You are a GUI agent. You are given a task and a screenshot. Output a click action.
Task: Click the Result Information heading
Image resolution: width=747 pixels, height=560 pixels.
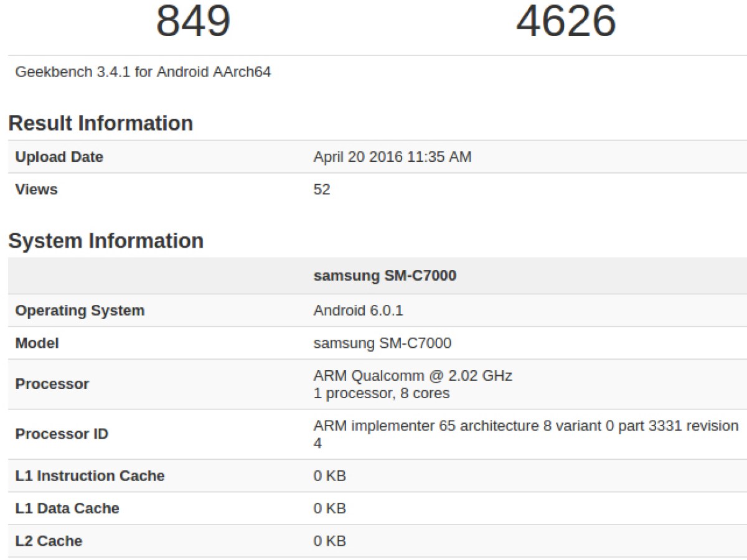(x=101, y=123)
